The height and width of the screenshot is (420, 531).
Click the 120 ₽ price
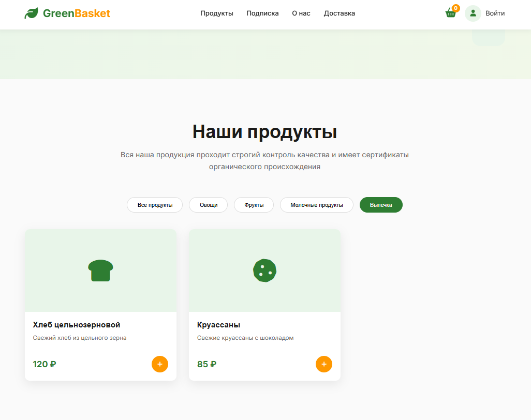click(45, 364)
